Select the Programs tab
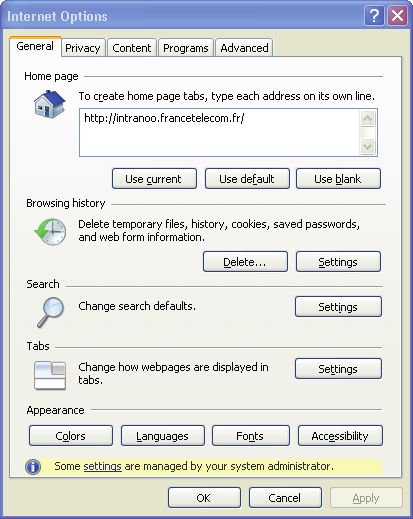This screenshot has height=519, width=413. click(186, 48)
